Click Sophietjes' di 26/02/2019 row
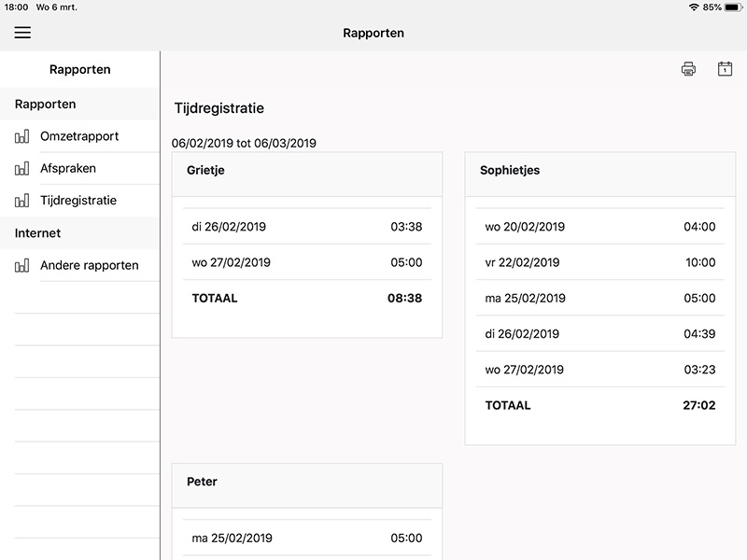Screen dimensions: 747x560 coord(600,334)
